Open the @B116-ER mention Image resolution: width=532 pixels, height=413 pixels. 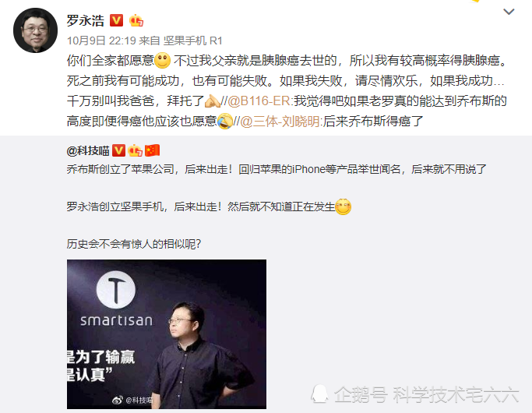(259, 101)
